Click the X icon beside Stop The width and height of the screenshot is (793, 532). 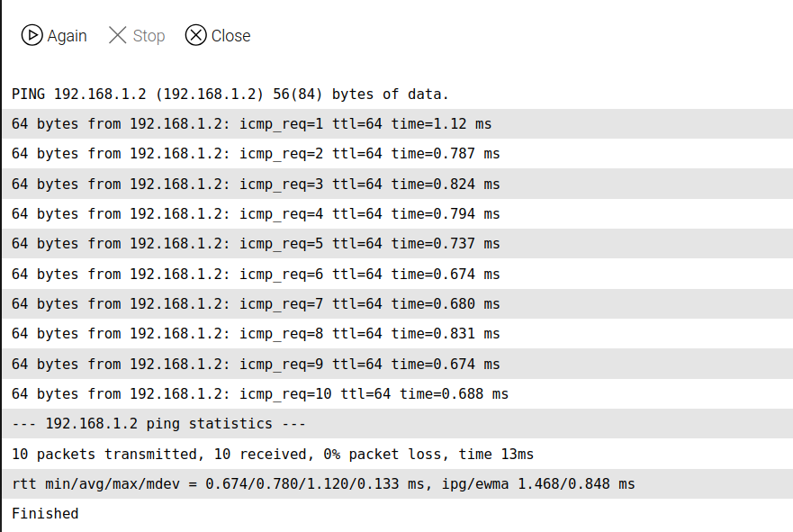coord(118,35)
